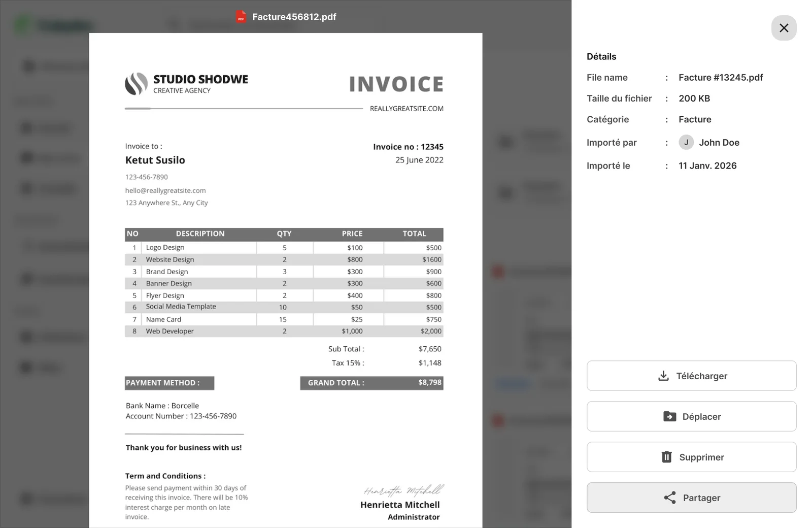Click the date 25 June 2022
The height and width of the screenshot is (528, 812).
419,160
